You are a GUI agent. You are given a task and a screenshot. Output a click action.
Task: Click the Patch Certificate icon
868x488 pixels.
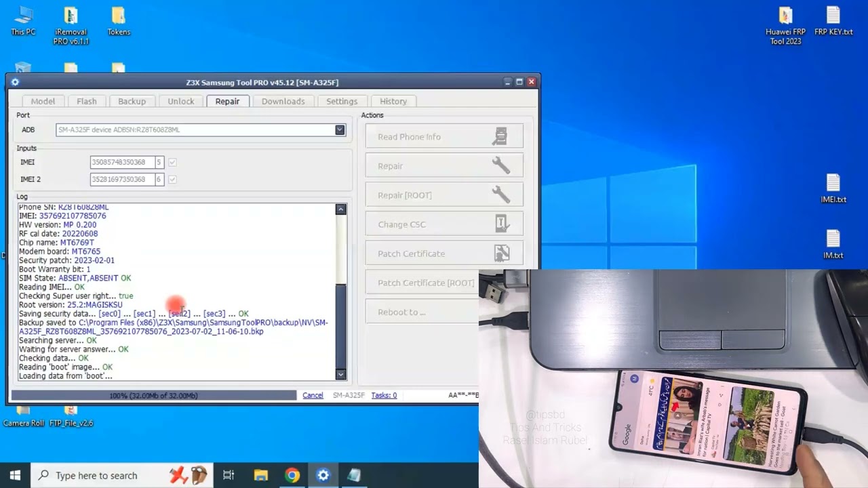coord(502,253)
